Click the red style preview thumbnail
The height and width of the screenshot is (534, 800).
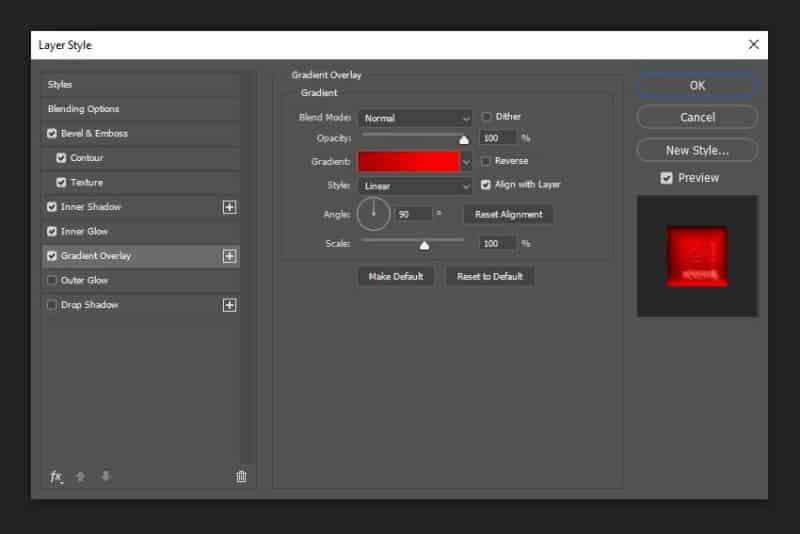pos(697,256)
